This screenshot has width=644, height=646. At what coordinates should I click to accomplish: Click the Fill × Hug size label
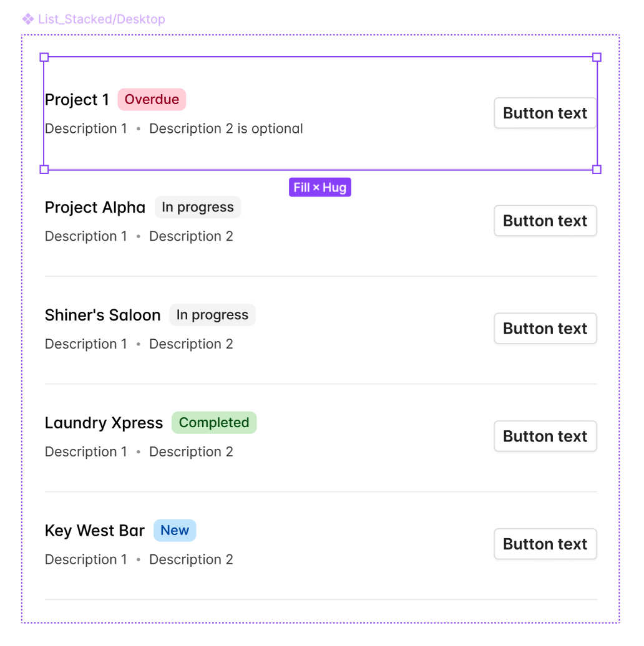tap(320, 188)
